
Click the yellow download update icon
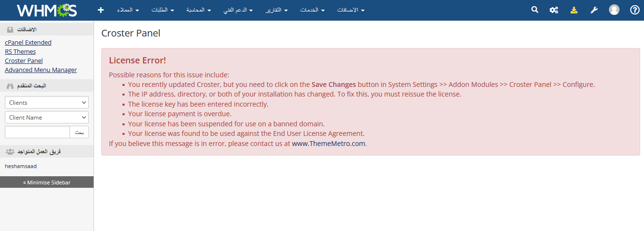(574, 10)
